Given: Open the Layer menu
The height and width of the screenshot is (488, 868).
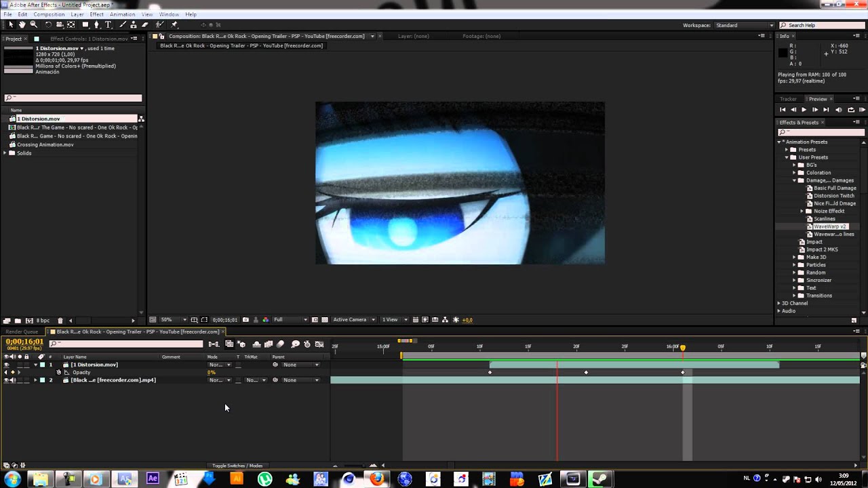Looking at the screenshot, I should point(77,14).
